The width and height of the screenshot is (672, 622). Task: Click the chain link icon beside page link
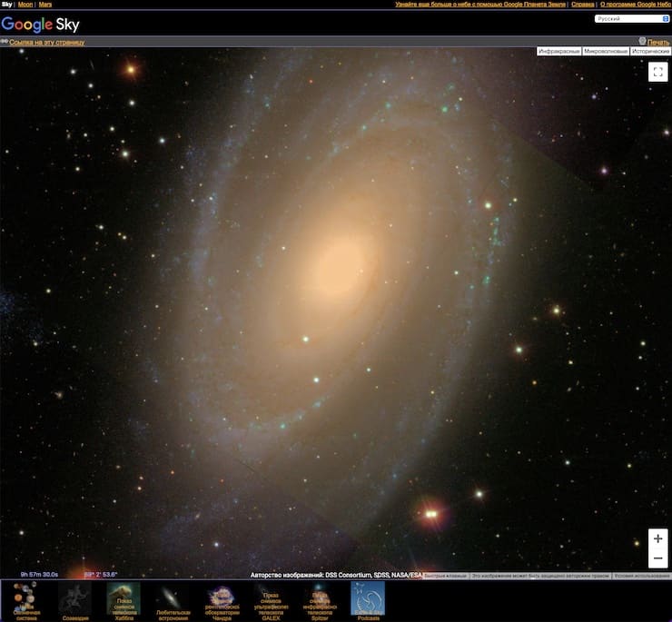click(5, 42)
